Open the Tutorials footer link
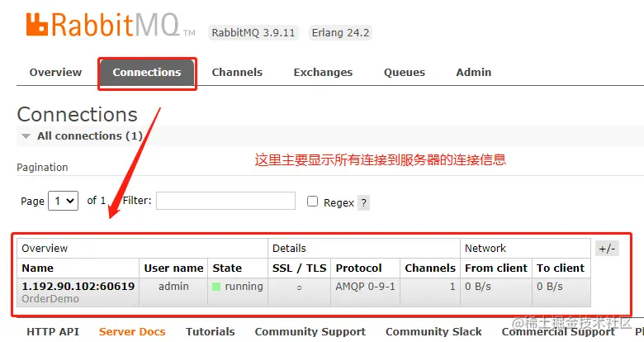The height and width of the screenshot is (342, 644). click(211, 332)
